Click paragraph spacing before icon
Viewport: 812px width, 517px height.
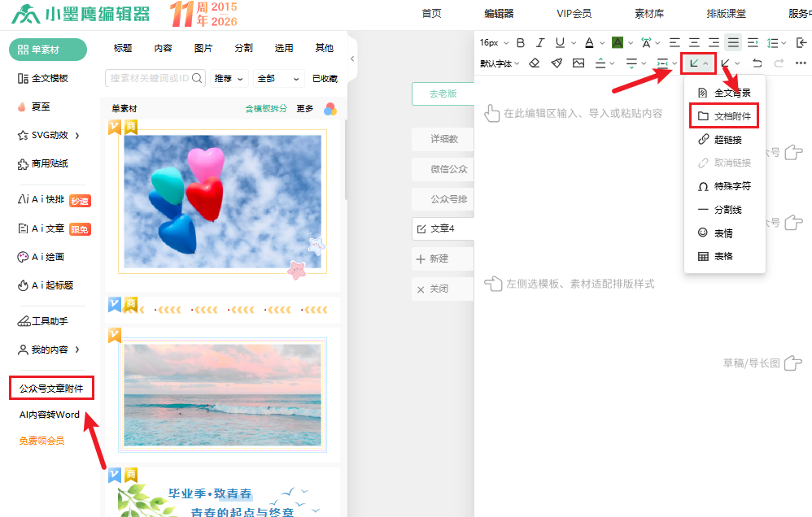pyautogui.click(x=600, y=63)
